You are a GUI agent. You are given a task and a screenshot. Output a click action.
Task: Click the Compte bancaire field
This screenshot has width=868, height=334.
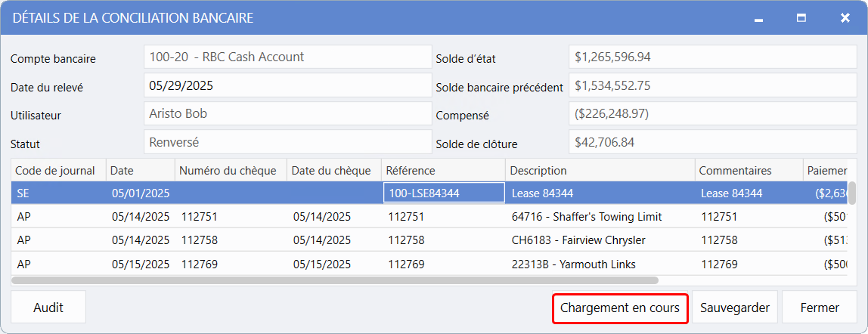(x=287, y=57)
